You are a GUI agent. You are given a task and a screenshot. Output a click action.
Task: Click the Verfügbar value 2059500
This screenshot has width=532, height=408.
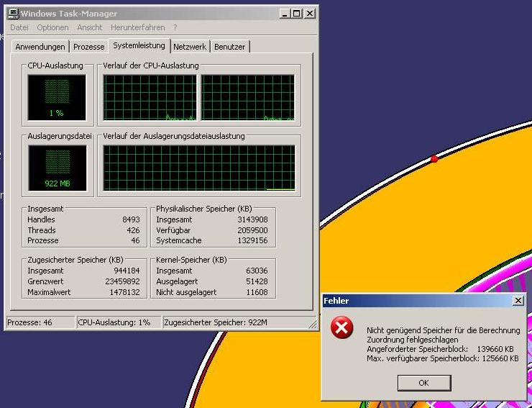pyautogui.click(x=252, y=230)
